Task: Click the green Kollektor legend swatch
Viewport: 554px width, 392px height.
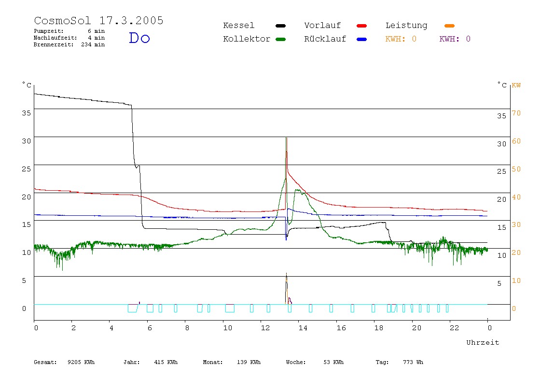Action: pos(280,39)
